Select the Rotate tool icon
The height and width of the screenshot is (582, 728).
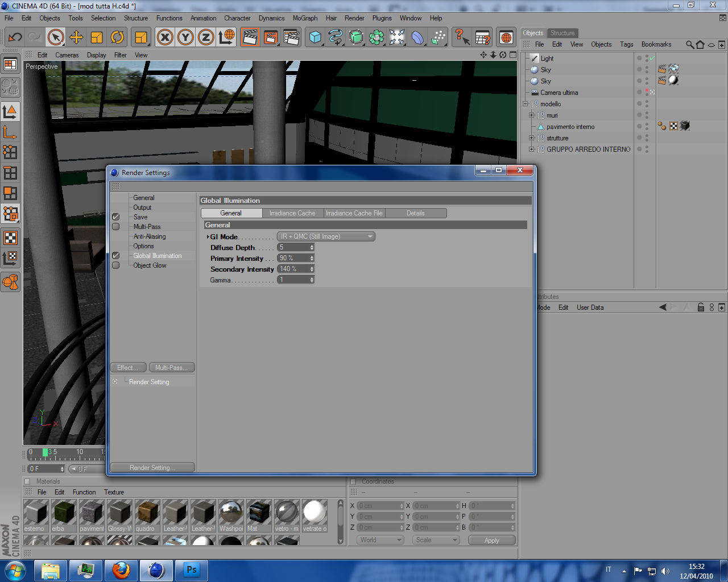(117, 38)
